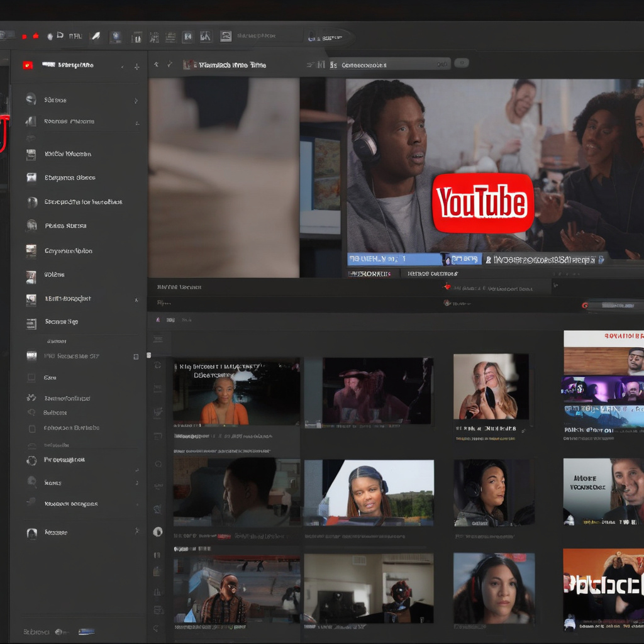The height and width of the screenshot is (644, 644).
Task: Open the thumbnail of the woman in a dark jacket
Action: click(x=494, y=492)
